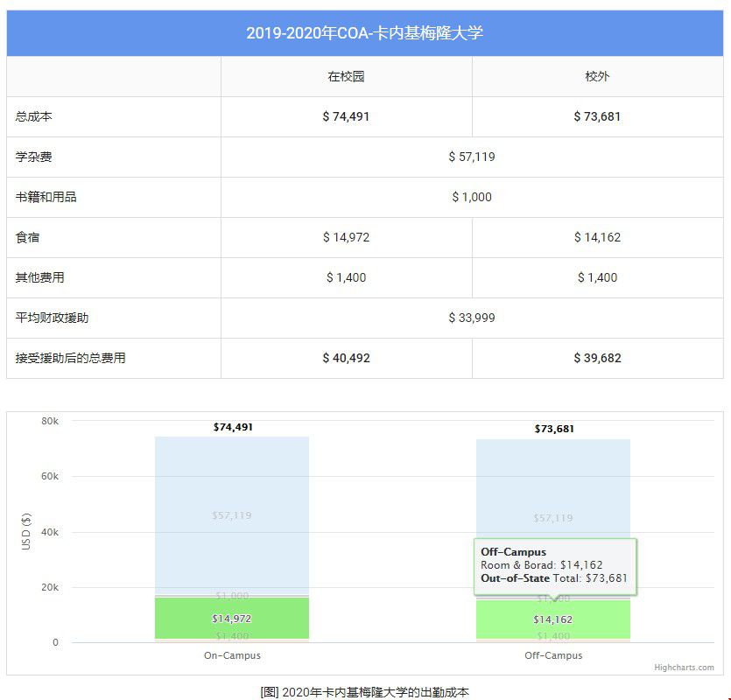Viewport: 731px width, 700px height.
Task: Click the Out-of-State Total line in the tooltip
Action: pyautogui.click(x=554, y=578)
